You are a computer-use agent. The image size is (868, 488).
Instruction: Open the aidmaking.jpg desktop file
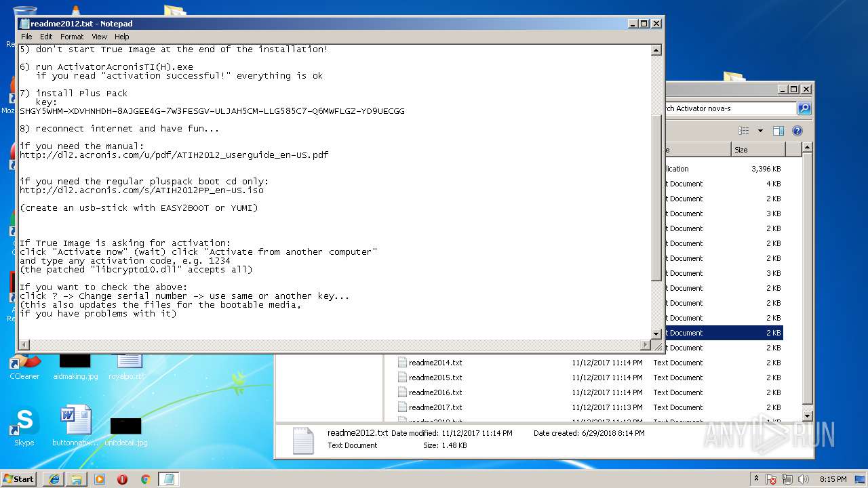(x=75, y=366)
